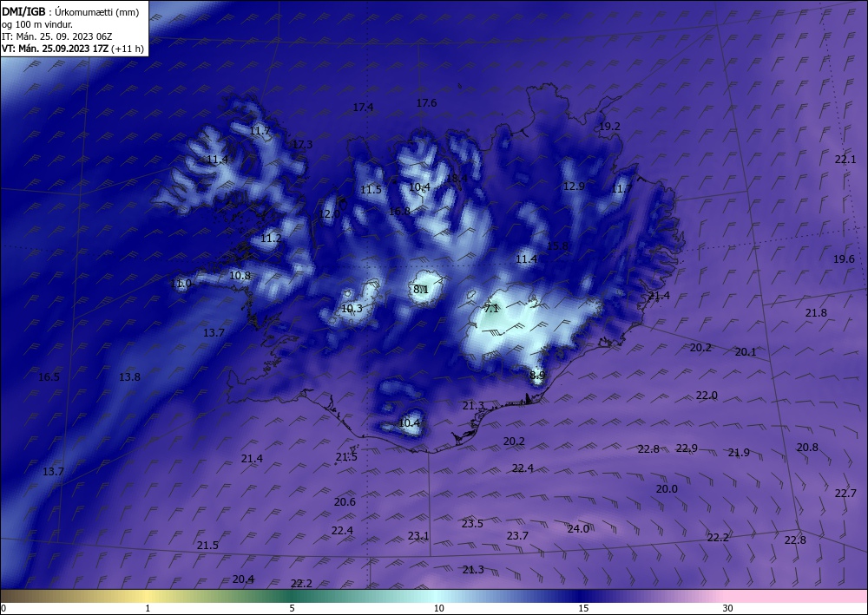Click the colour scale bar at the bottom

click(434, 596)
